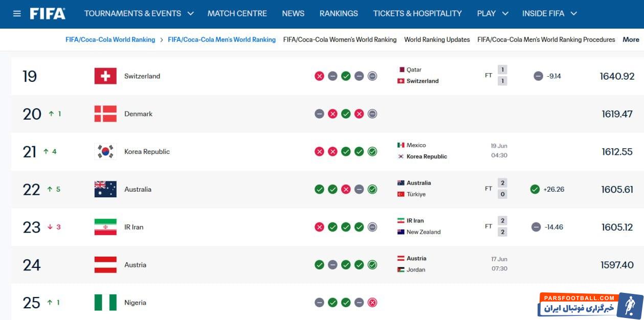Click Australia's +26.26 points check icon
This screenshot has width=644, height=320.
pyautogui.click(x=535, y=189)
